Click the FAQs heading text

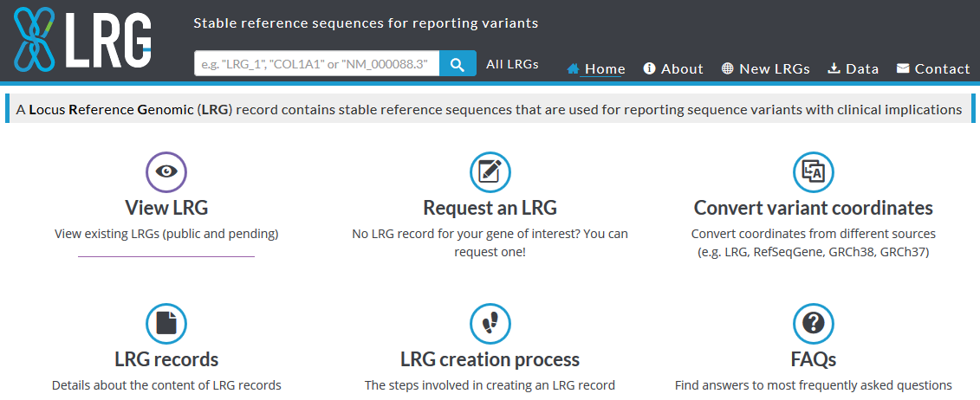(x=813, y=359)
